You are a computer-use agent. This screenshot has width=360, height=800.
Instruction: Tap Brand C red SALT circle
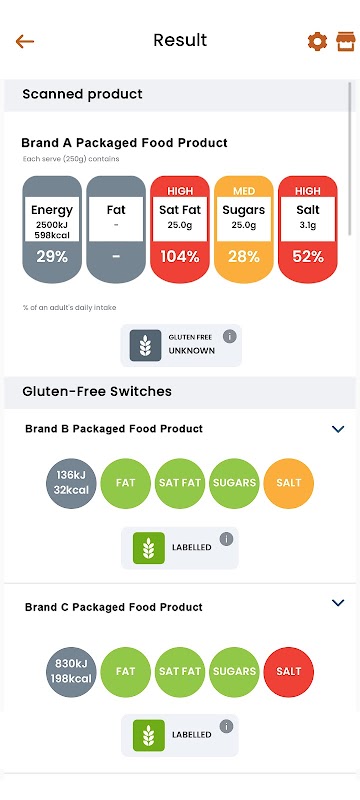(289, 672)
